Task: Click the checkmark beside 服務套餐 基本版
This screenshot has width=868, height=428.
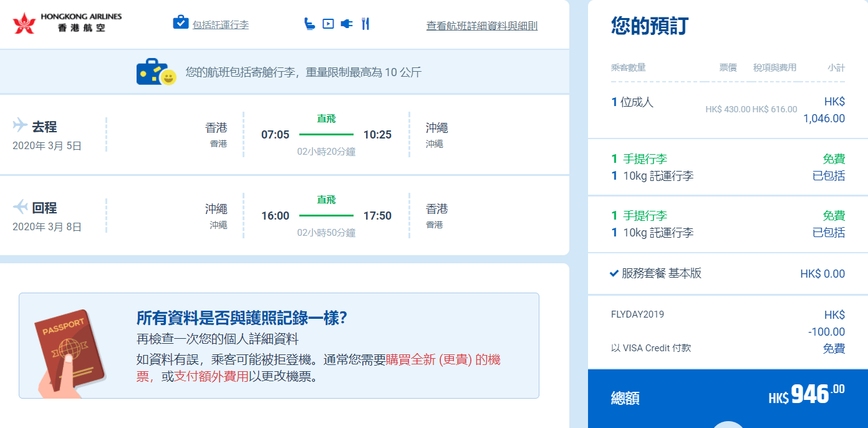Action: point(614,273)
